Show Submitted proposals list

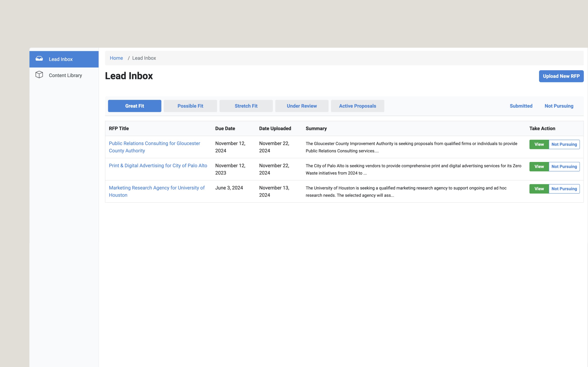(521, 106)
